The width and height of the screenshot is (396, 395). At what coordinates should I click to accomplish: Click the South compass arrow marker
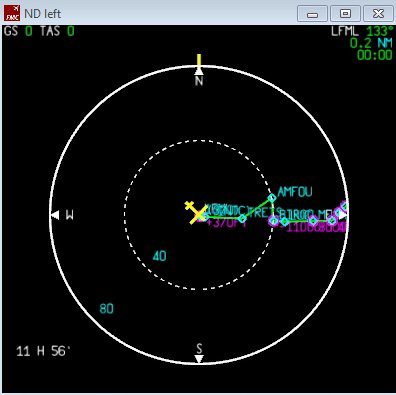point(199,359)
